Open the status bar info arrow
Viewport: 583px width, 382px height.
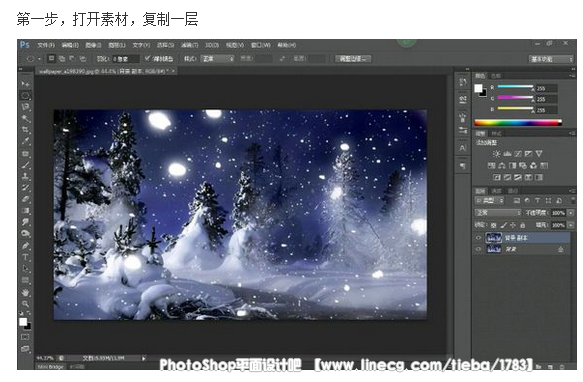(x=144, y=358)
